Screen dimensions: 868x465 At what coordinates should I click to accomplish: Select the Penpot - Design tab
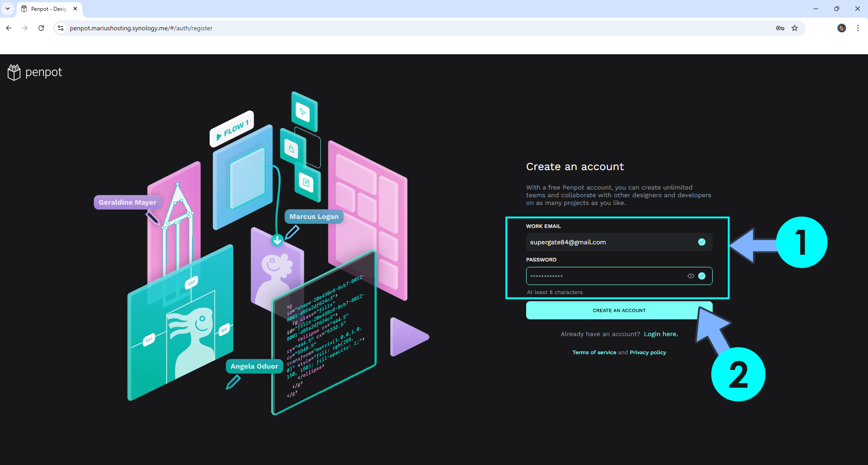pos(49,9)
